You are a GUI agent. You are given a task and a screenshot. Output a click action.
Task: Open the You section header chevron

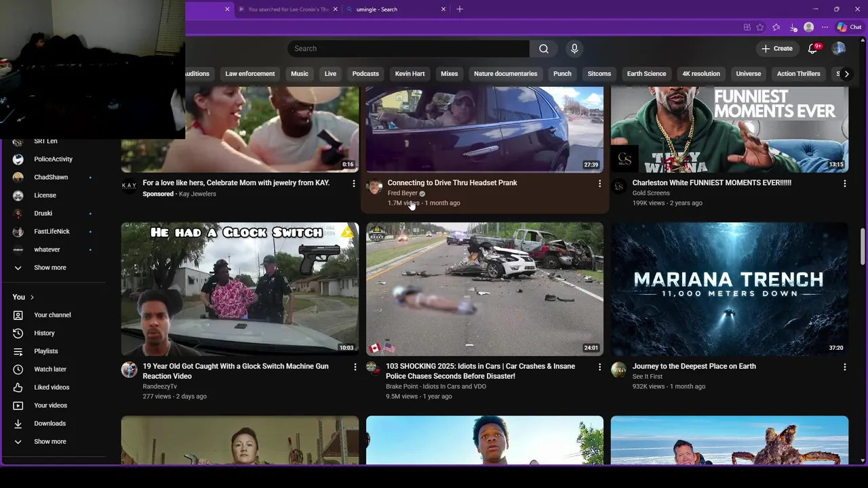pyautogui.click(x=32, y=298)
